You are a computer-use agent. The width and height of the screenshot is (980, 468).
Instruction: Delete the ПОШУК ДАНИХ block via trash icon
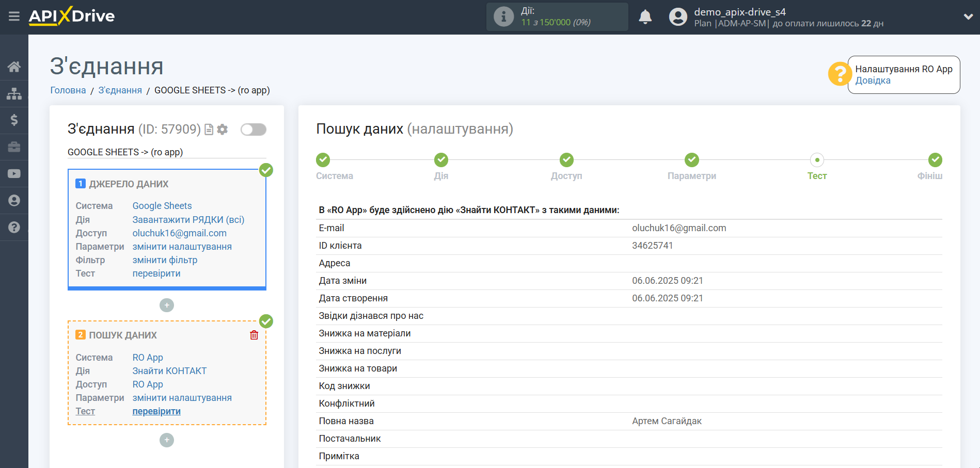[254, 335]
